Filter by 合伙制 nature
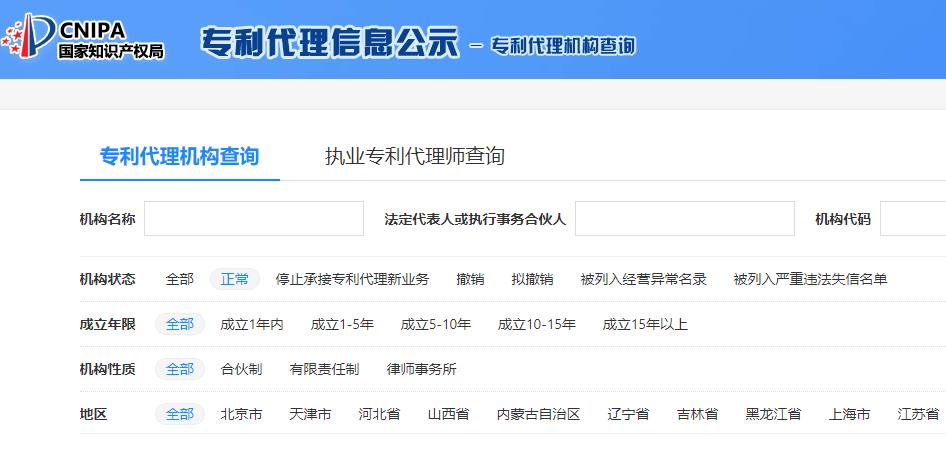 pyautogui.click(x=241, y=369)
